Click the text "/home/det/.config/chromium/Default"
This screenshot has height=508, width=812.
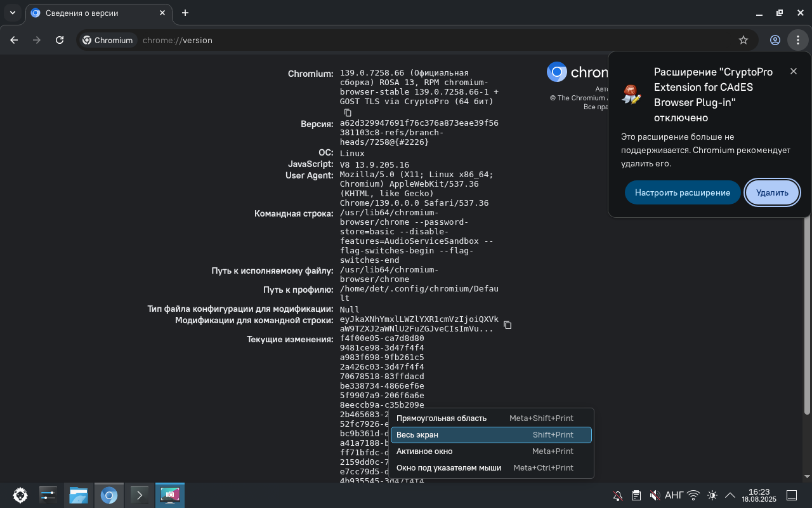pos(419,293)
